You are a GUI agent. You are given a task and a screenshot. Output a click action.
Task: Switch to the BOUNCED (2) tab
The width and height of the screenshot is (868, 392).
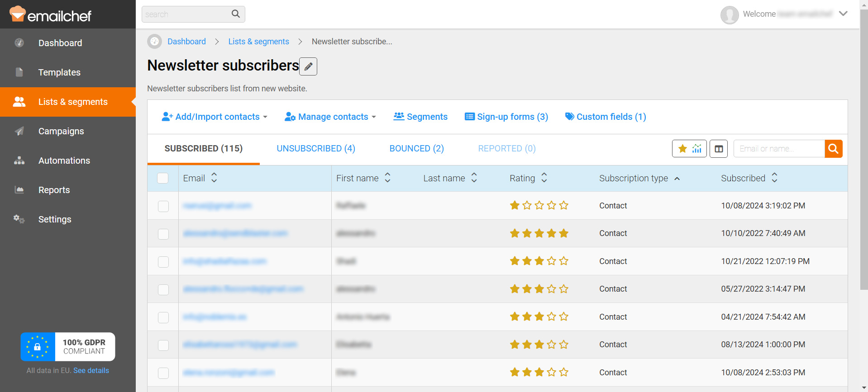click(417, 148)
